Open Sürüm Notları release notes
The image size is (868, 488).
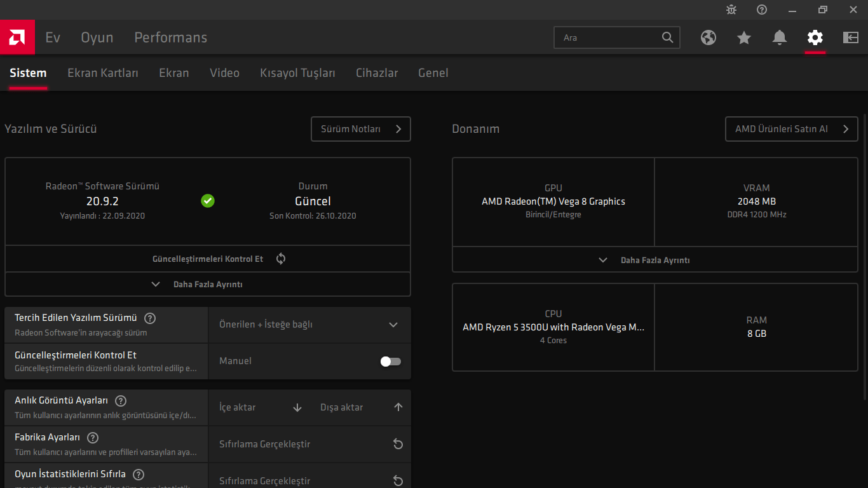(361, 129)
